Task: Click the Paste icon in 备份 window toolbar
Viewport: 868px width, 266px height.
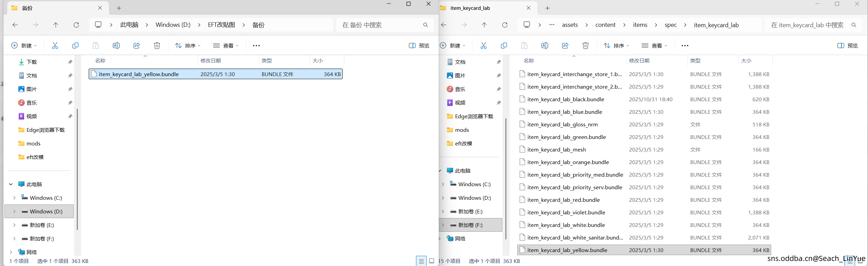Action: coord(96,46)
